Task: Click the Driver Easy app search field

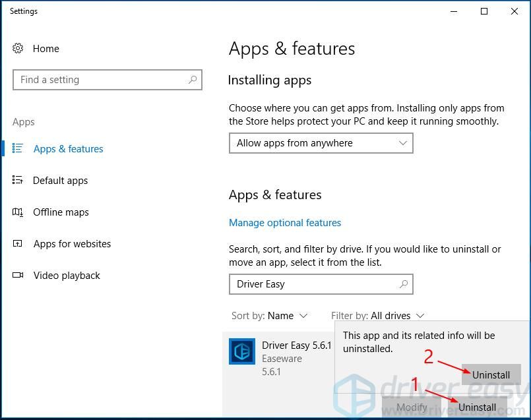Action: point(313,284)
